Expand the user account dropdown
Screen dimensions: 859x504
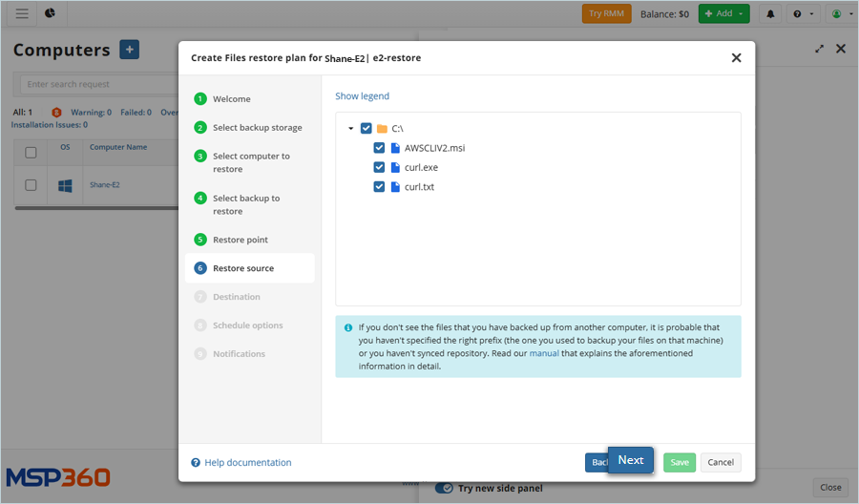click(x=840, y=14)
